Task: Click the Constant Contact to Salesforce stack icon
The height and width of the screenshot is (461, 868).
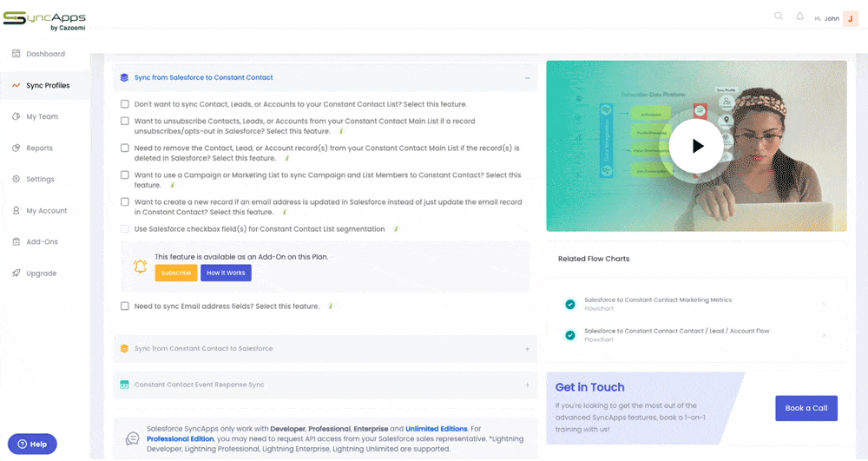Action: tap(124, 349)
